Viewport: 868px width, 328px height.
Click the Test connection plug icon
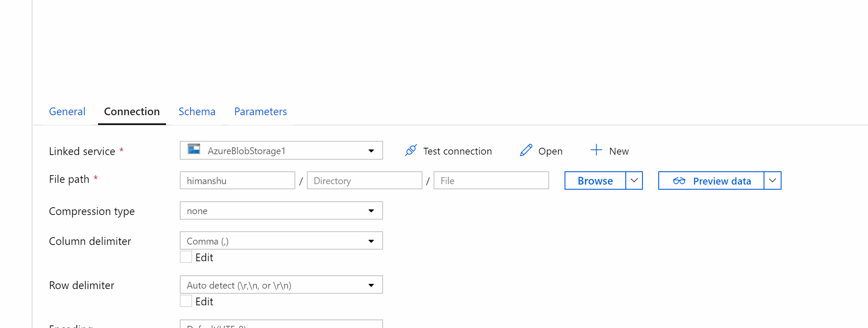click(x=411, y=150)
